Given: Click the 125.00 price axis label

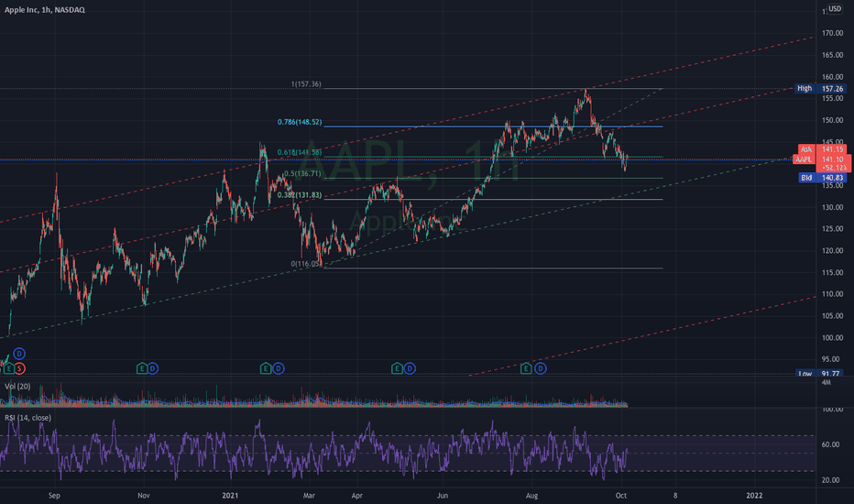Looking at the screenshot, I should (x=832, y=229).
